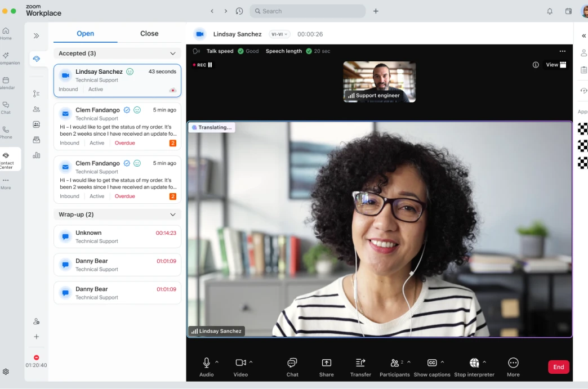Open the VI-VI language dropdown
588x389 pixels.
click(x=279, y=34)
